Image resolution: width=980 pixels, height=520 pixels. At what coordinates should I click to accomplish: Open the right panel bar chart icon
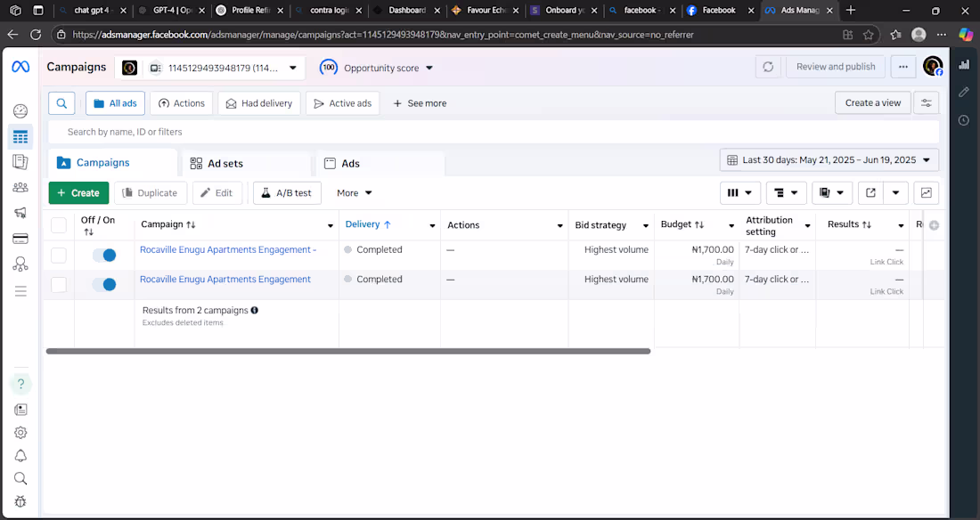click(964, 64)
